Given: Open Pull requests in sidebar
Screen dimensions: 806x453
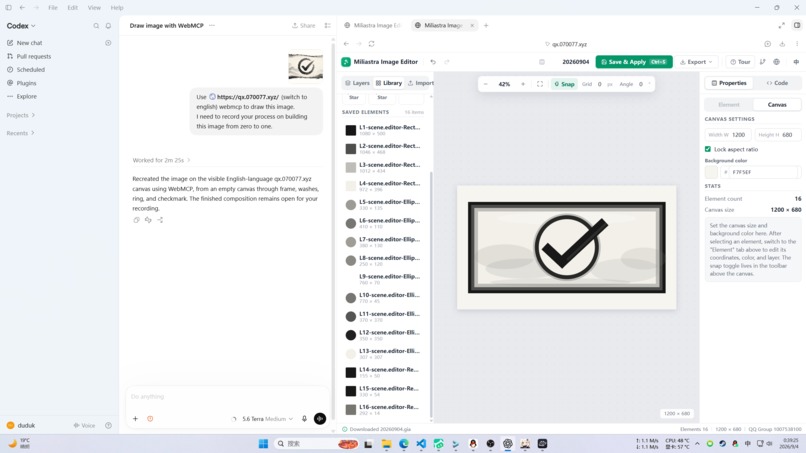Looking at the screenshot, I should tap(33, 56).
